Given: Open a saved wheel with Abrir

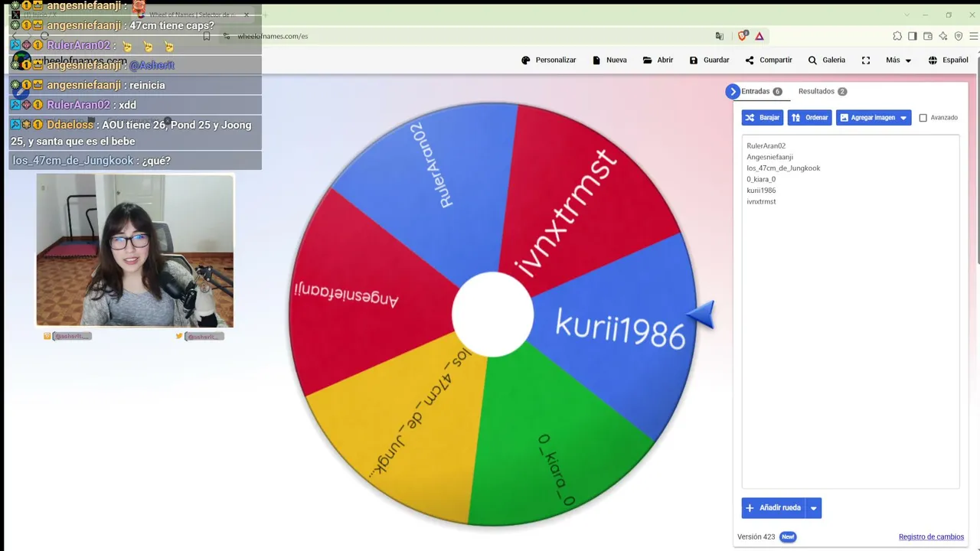Looking at the screenshot, I should click(x=658, y=60).
